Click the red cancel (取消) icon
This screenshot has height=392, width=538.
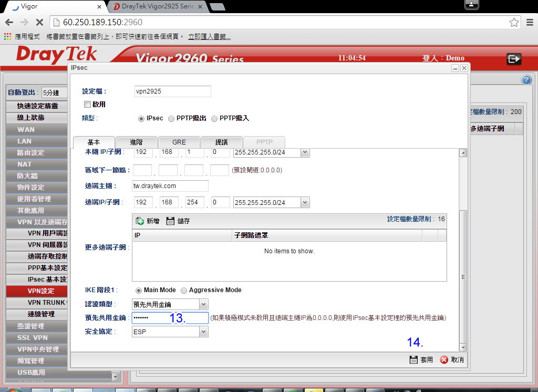pyautogui.click(x=444, y=360)
